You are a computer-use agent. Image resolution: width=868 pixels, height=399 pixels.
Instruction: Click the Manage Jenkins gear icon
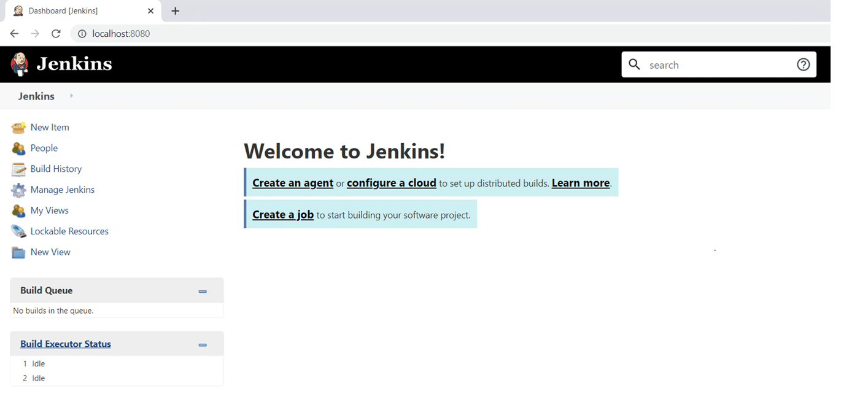point(19,190)
